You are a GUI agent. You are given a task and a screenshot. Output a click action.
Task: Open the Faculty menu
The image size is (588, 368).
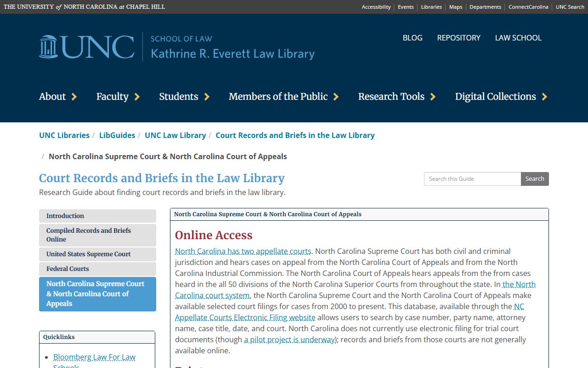(x=113, y=97)
